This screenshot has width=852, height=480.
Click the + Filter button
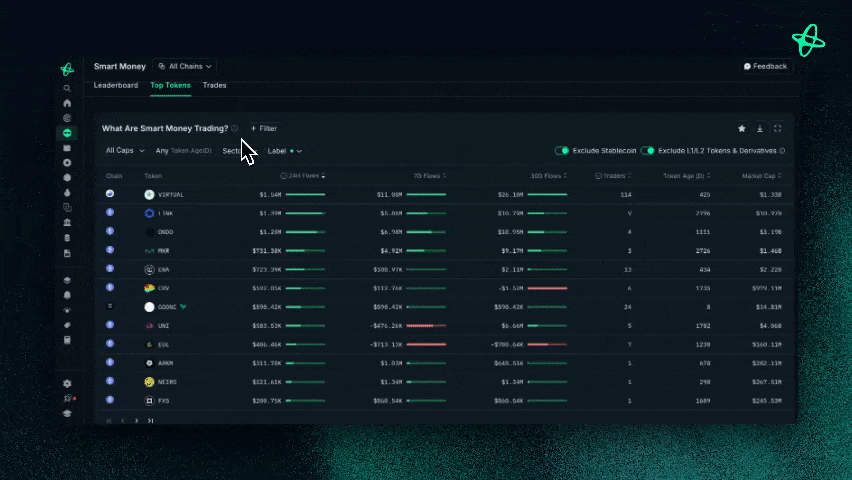click(x=264, y=128)
